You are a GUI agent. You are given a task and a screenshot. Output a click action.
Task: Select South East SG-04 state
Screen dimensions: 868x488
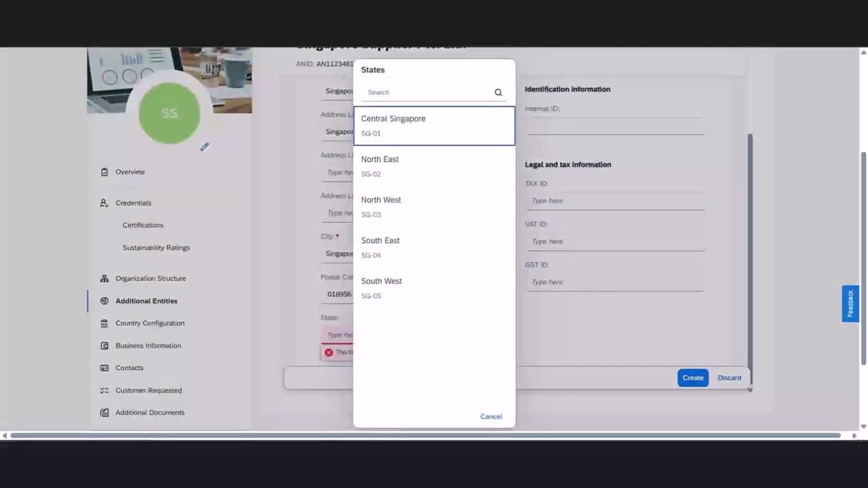(434, 247)
